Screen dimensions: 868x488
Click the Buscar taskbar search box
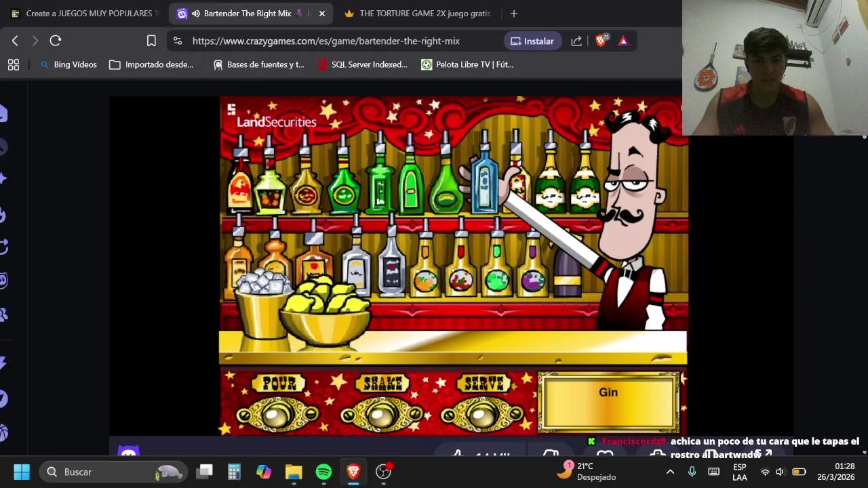[112, 472]
